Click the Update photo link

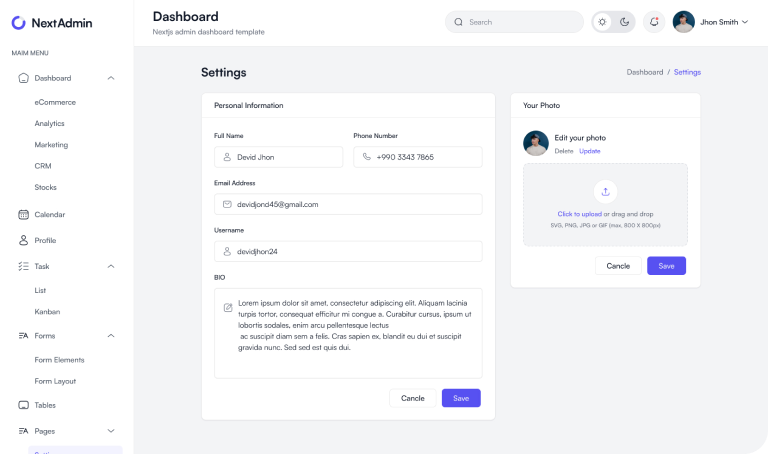(590, 151)
